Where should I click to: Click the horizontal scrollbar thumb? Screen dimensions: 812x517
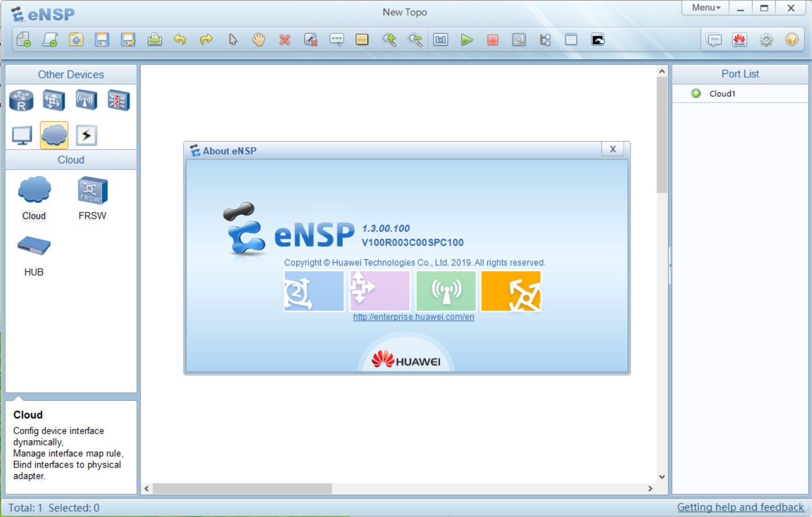click(242, 489)
